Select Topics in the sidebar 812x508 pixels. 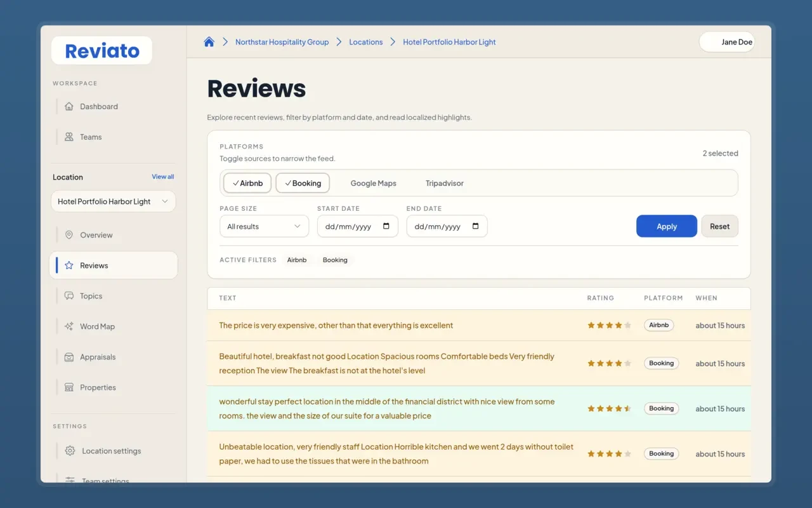(113, 296)
